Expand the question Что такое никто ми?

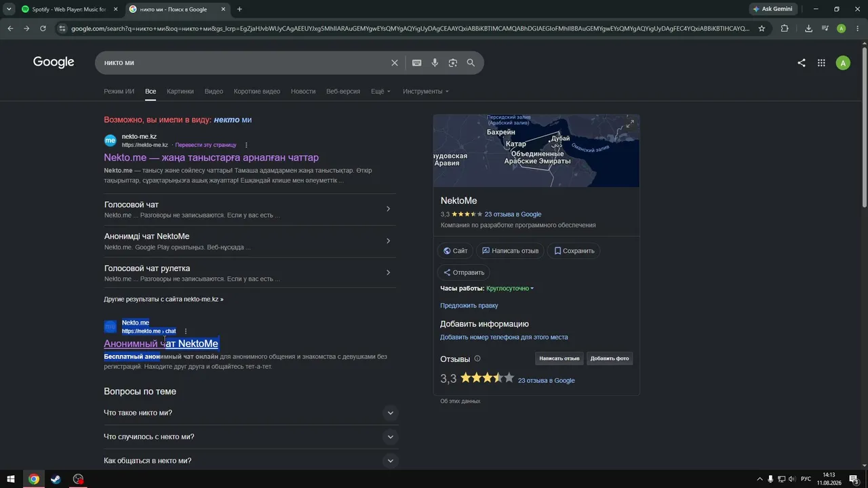(x=250, y=413)
